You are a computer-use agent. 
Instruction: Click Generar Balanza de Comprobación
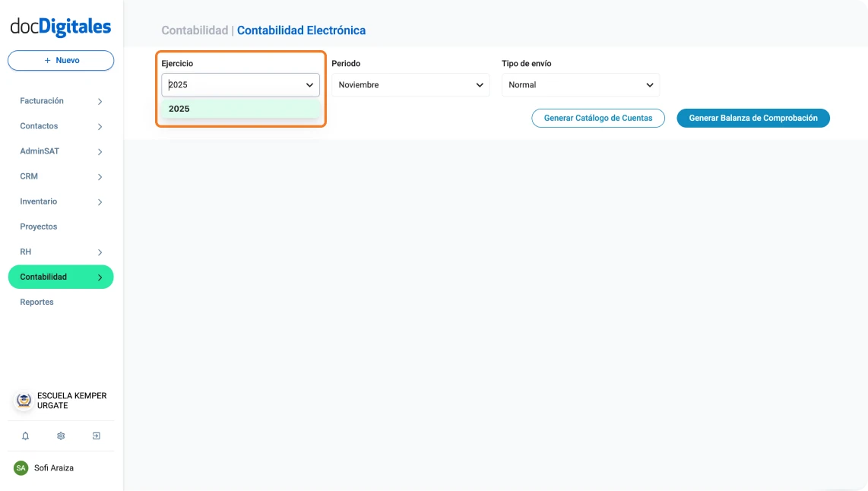(x=753, y=118)
